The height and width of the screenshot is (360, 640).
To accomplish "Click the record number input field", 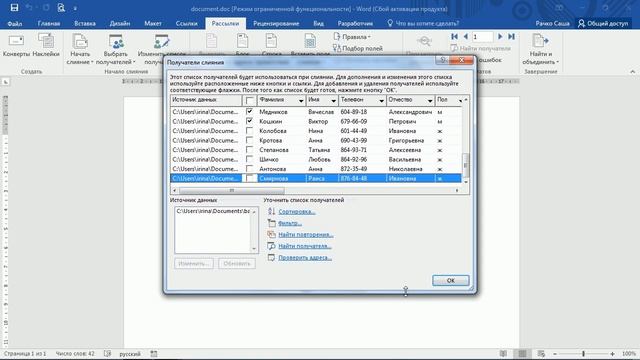I will (482, 37).
